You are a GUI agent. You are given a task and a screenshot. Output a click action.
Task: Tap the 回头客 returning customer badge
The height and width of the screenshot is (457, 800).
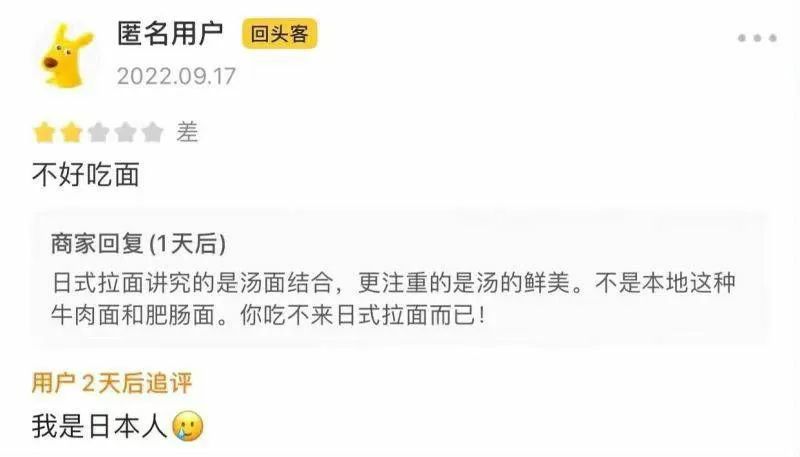coord(280,34)
